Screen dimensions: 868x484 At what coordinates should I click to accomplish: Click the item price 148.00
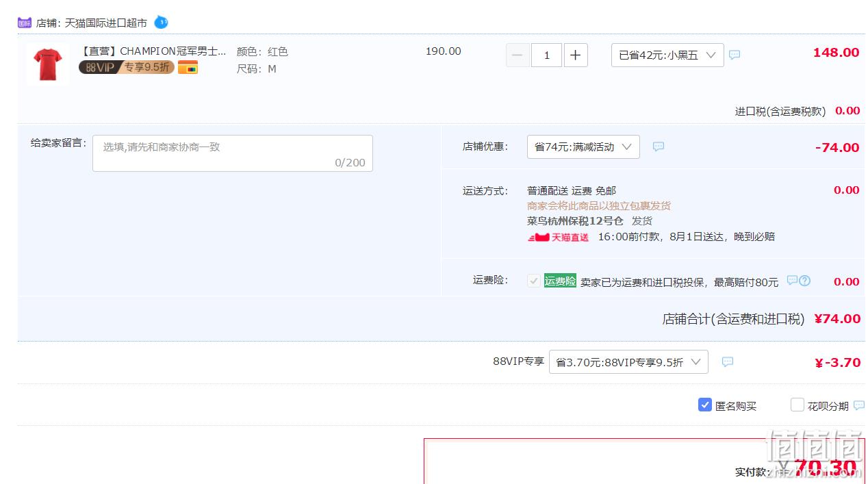[x=836, y=53]
